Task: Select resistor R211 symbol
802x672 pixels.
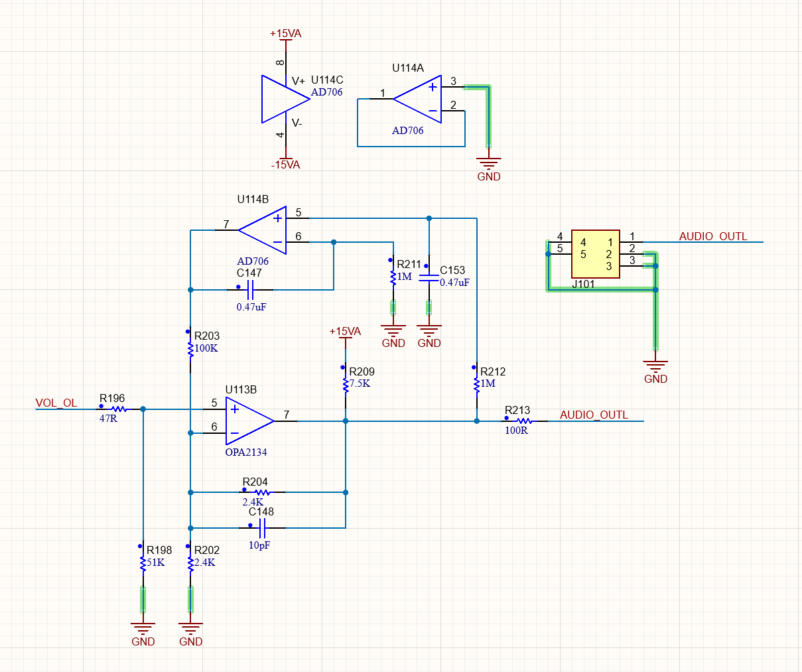Action: pos(393,277)
